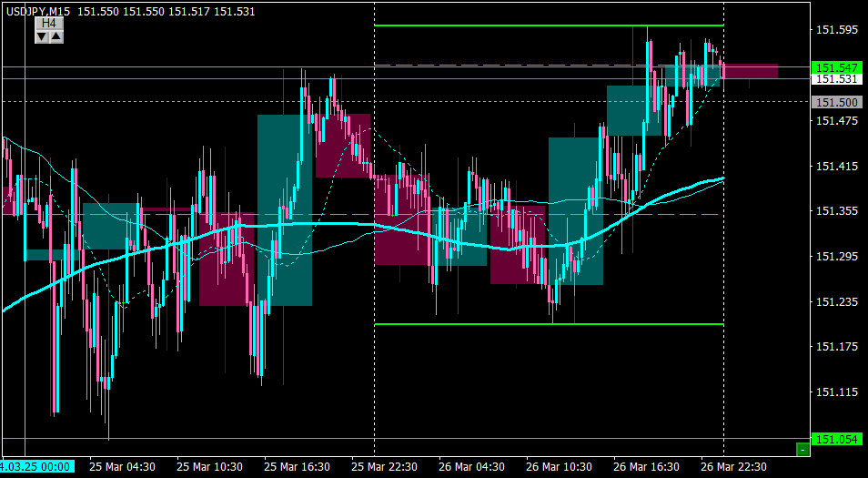868x478 pixels.
Task: Click the 26 Mar 16:30 time label
Action: coord(647,467)
